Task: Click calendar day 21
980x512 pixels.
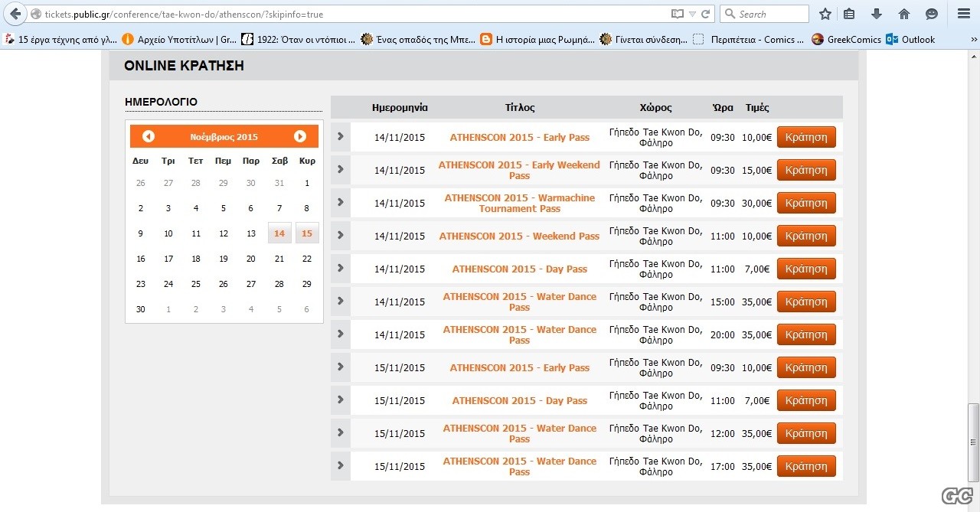Action: [279, 259]
